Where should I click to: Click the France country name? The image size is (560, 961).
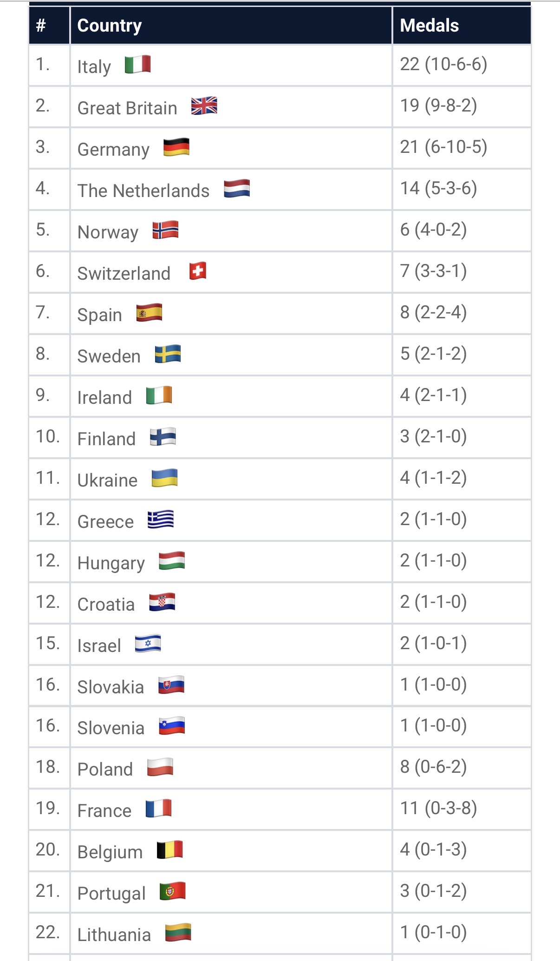(104, 810)
